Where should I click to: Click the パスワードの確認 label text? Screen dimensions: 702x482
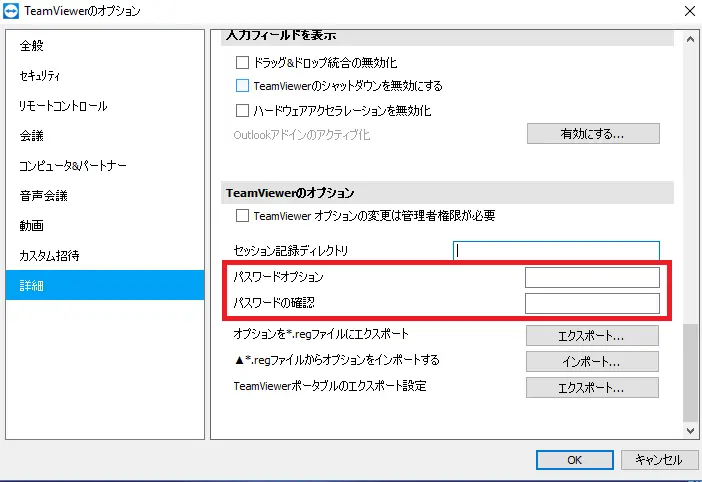coord(274,303)
